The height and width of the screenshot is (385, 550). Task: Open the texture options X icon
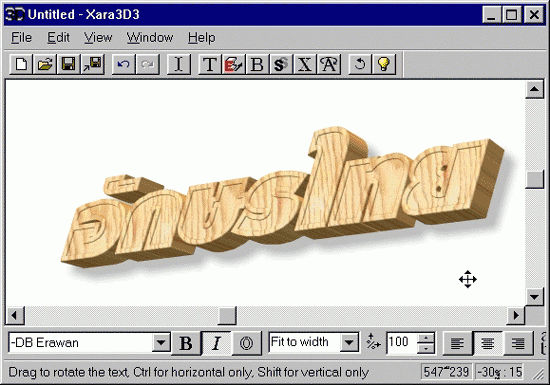click(x=304, y=64)
